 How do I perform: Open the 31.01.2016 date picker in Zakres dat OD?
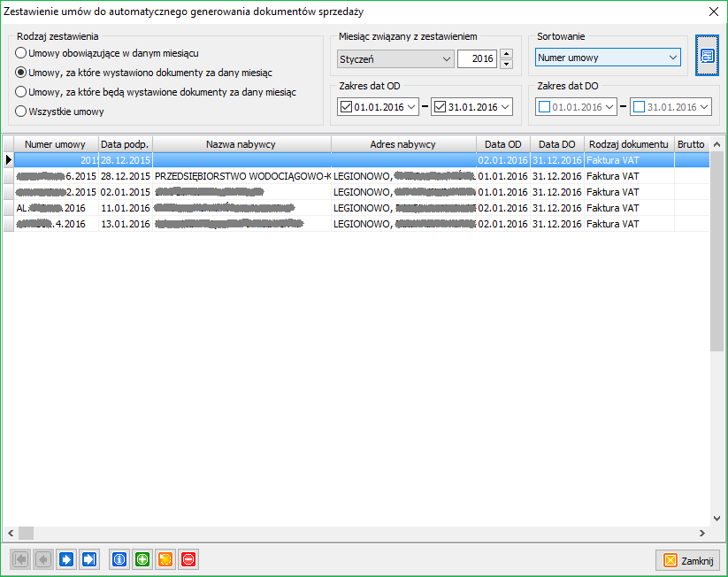point(505,107)
